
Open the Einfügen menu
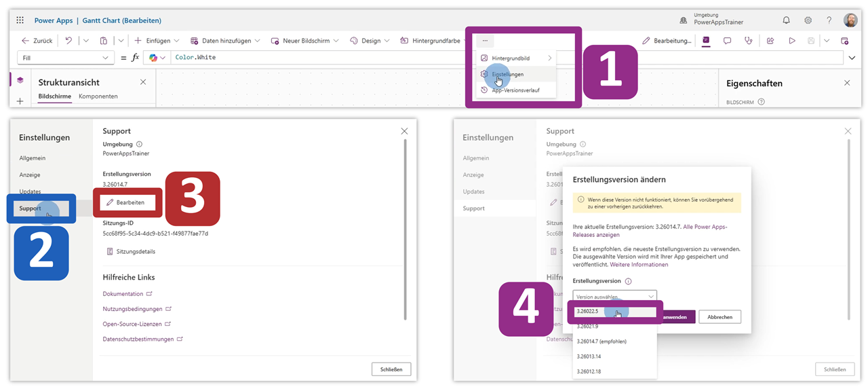pos(157,41)
